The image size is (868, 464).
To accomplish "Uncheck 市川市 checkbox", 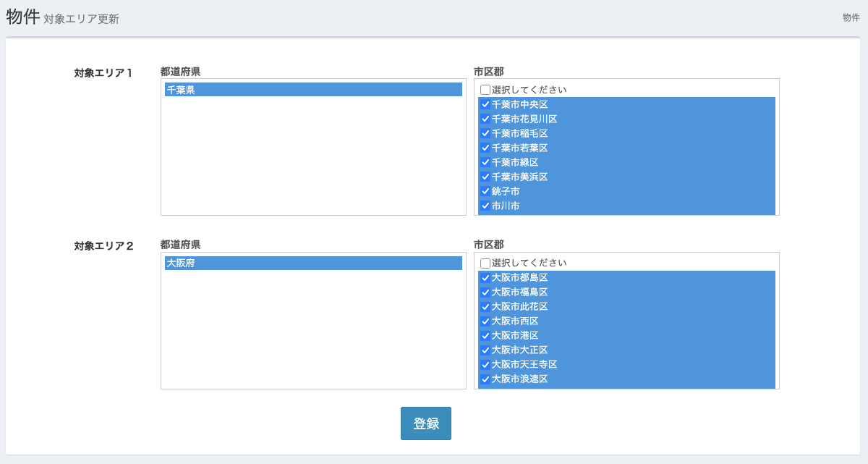I will click(485, 206).
